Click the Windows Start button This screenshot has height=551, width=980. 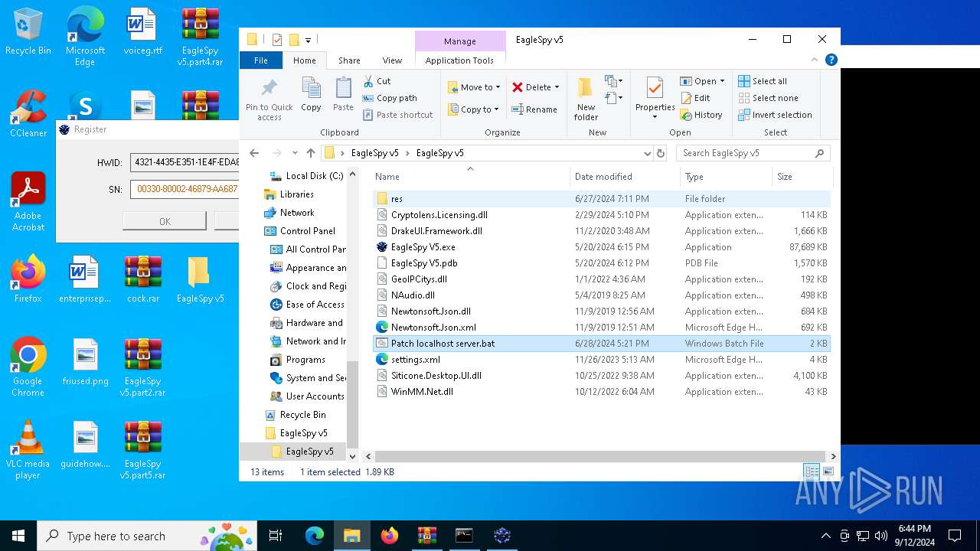[18, 536]
